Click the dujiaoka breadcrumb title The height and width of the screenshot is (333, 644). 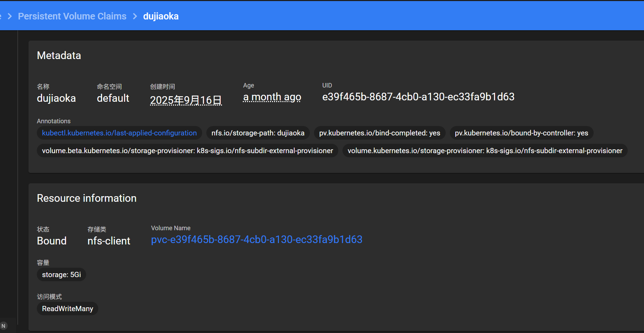[x=161, y=16]
